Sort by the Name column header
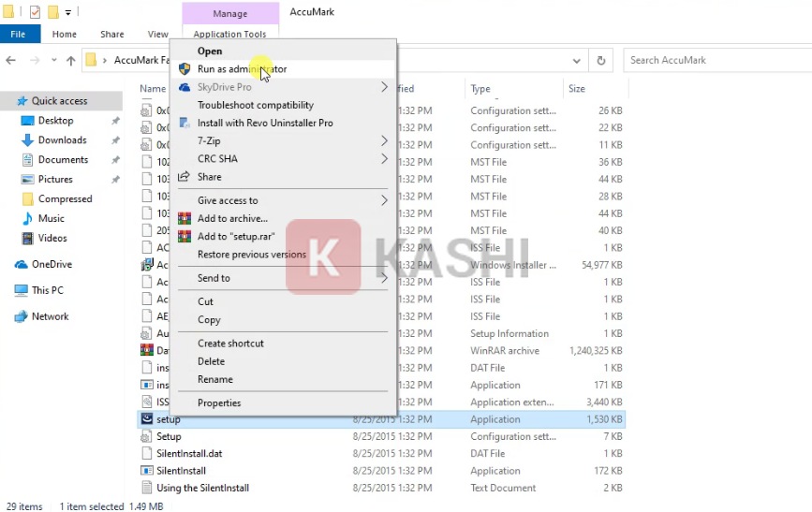This screenshot has width=812, height=512. coord(153,89)
